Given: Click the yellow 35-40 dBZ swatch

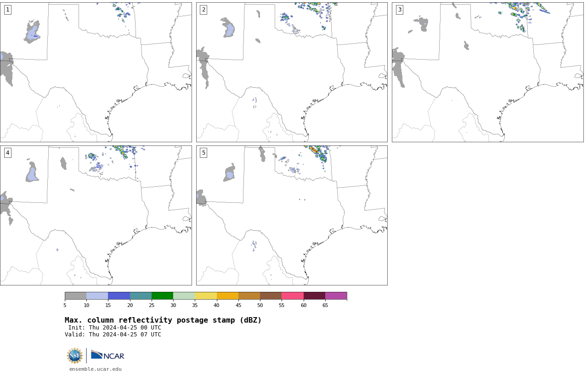Looking at the screenshot, I should [x=206, y=296].
